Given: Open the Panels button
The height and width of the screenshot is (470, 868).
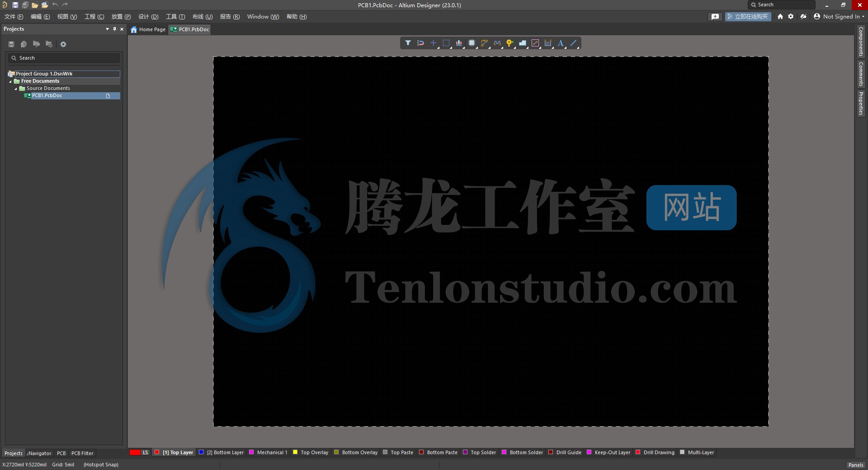Looking at the screenshot, I should tap(856, 465).
